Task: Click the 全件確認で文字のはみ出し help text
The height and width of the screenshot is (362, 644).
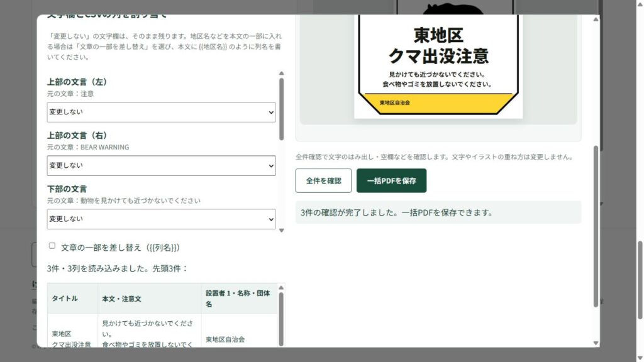Action: click(435, 156)
